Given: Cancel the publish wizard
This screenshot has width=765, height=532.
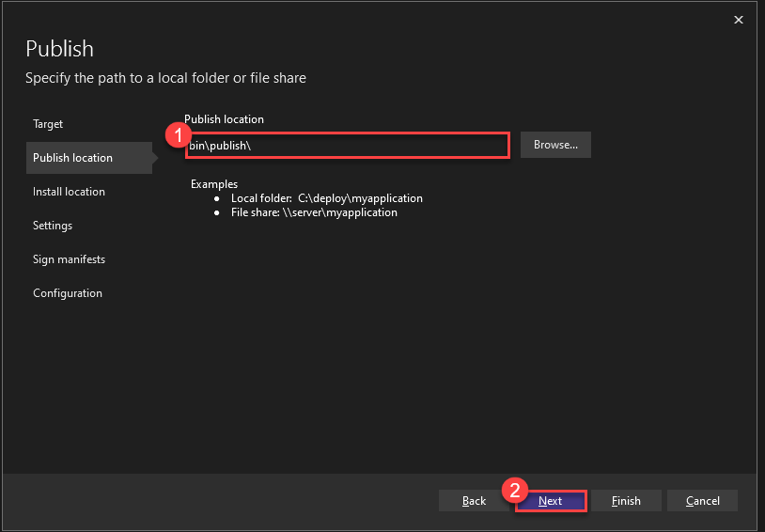Looking at the screenshot, I should click(702, 501).
